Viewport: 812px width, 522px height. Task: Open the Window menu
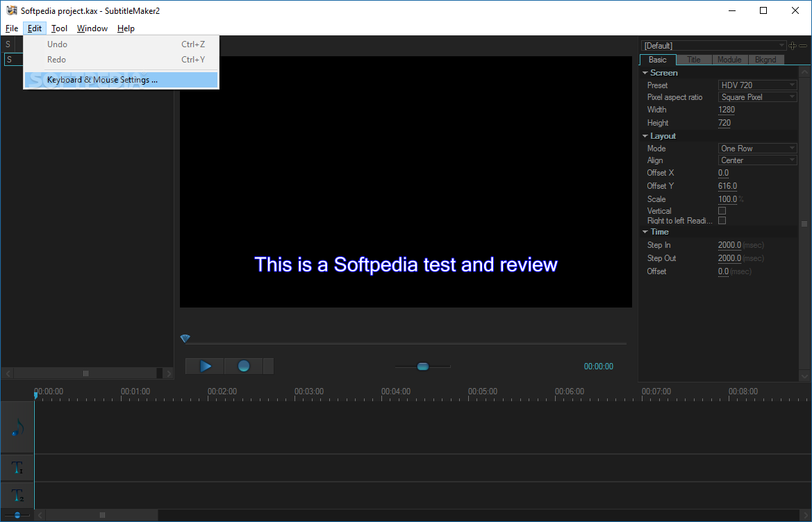(x=92, y=28)
